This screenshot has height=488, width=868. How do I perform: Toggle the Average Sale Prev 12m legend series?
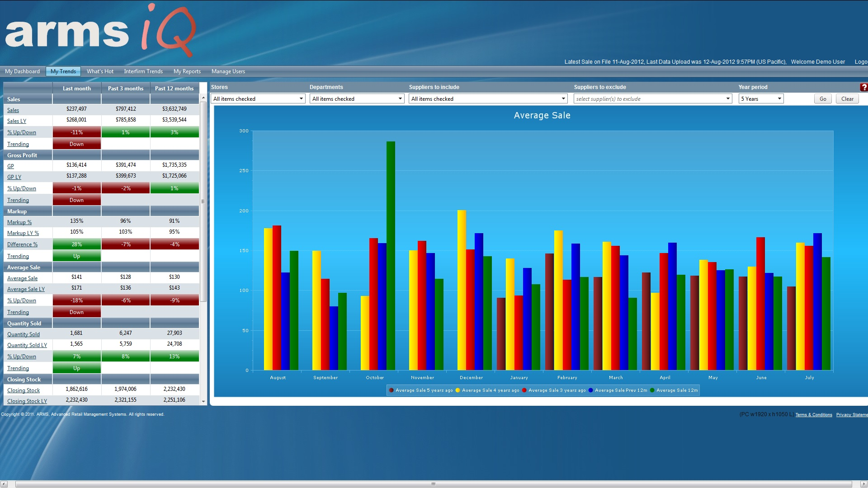(x=621, y=390)
